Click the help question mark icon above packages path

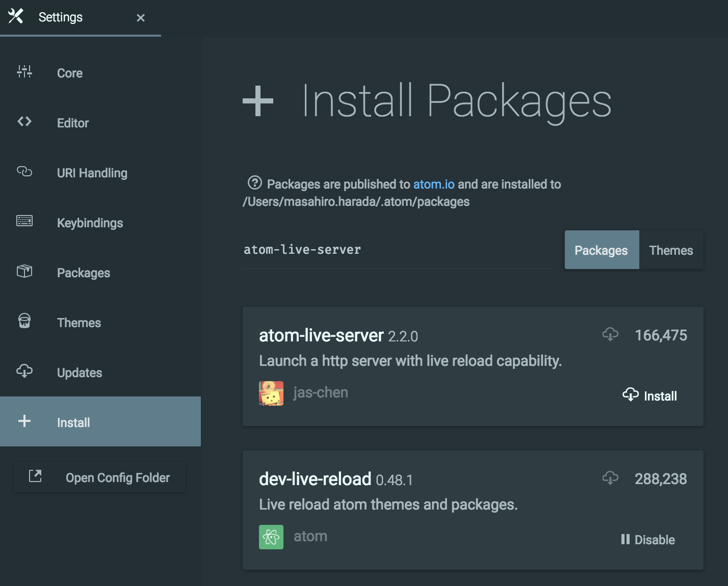pos(254,183)
